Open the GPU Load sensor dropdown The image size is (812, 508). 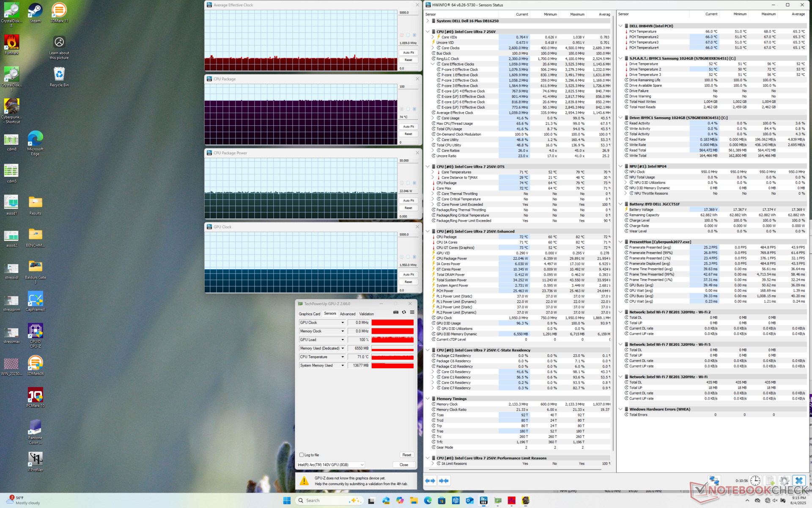[x=343, y=340]
